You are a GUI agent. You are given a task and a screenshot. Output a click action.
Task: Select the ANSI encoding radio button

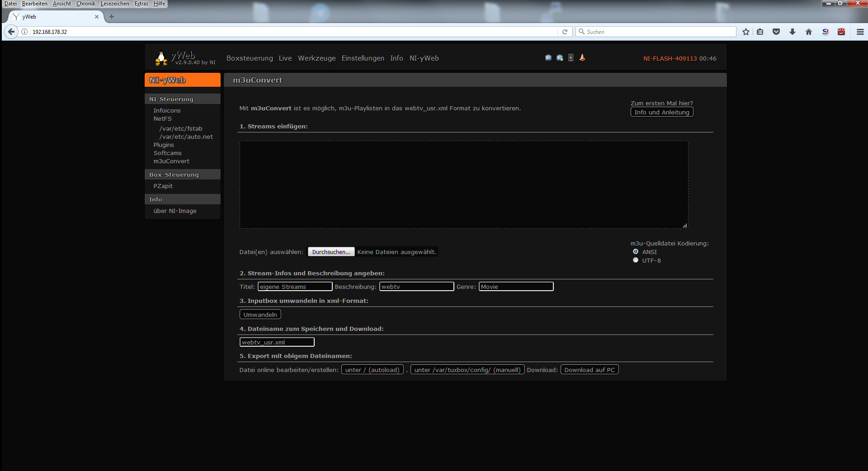636,252
